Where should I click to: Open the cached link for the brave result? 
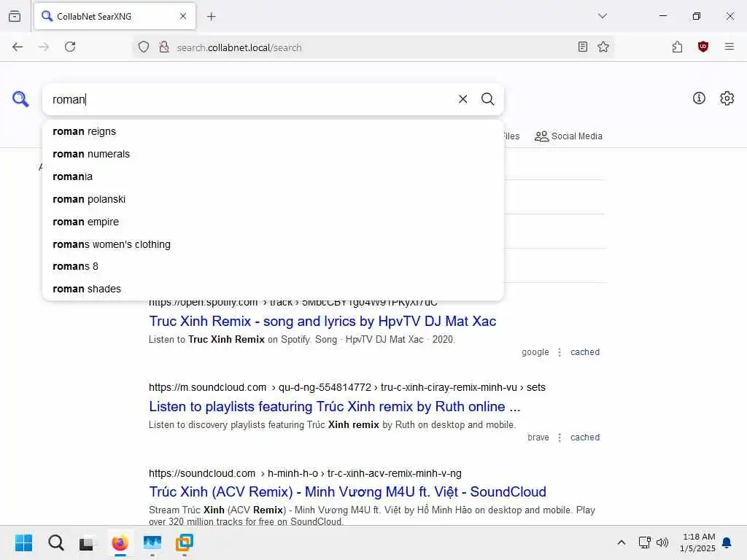pyautogui.click(x=585, y=437)
